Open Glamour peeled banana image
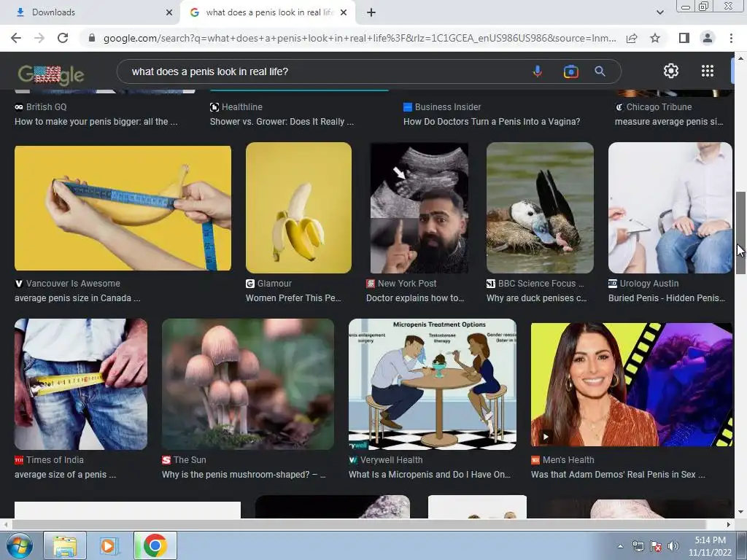This screenshot has width=747, height=560. click(298, 208)
